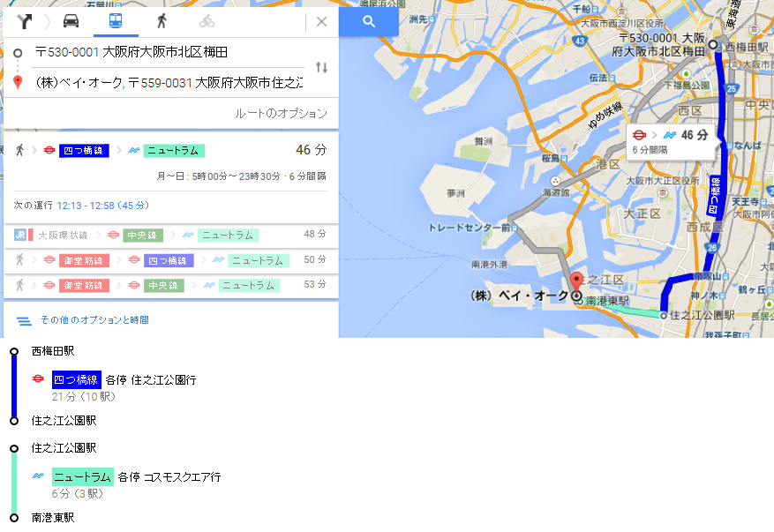The image size is (774, 532).
Task: Click 御堂筋線 badge in 53 分 route
Action: coord(84,285)
